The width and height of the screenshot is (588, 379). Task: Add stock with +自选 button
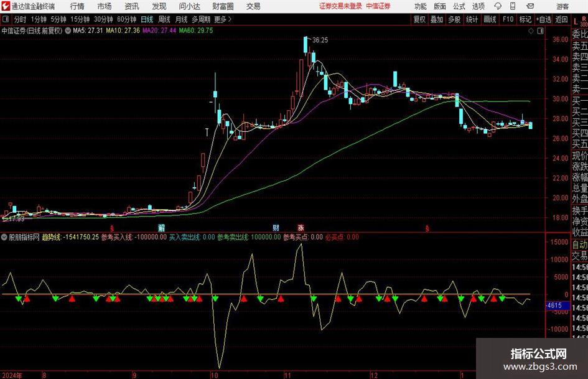tap(544, 19)
